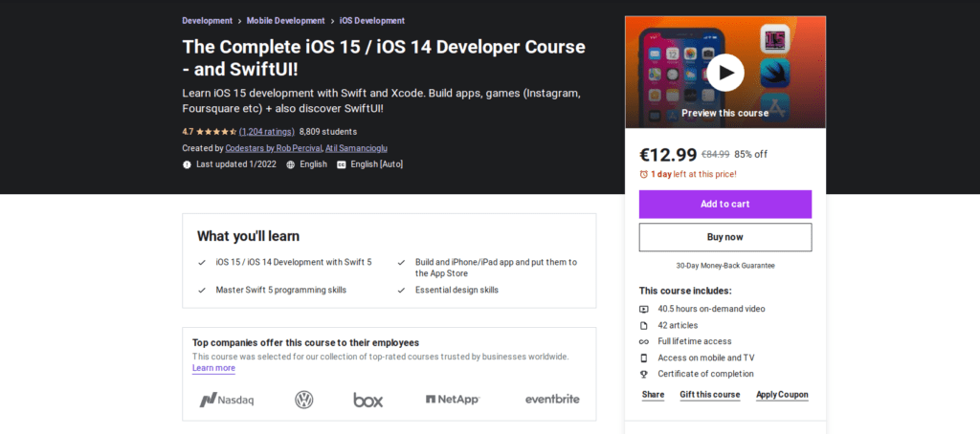980x434 pixels.
Task: Click the €12.99 price
Action: click(667, 154)
